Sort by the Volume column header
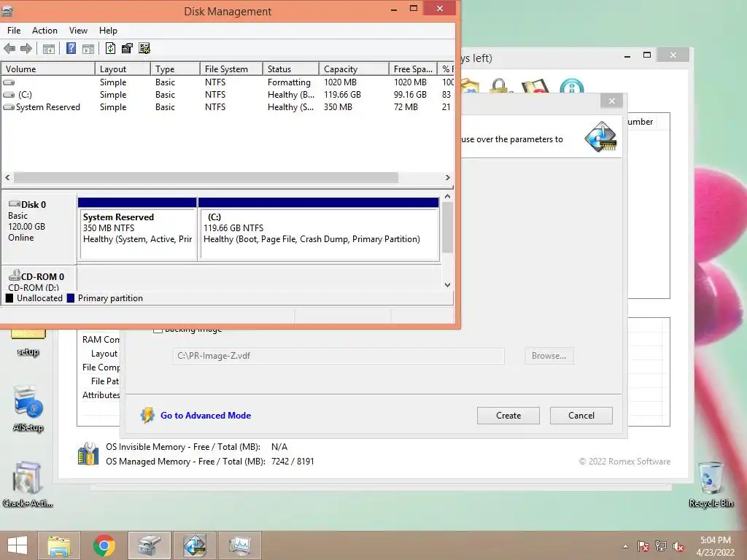Screen dimensions: 747x560 pyautogui.click(x=48, y=69)
